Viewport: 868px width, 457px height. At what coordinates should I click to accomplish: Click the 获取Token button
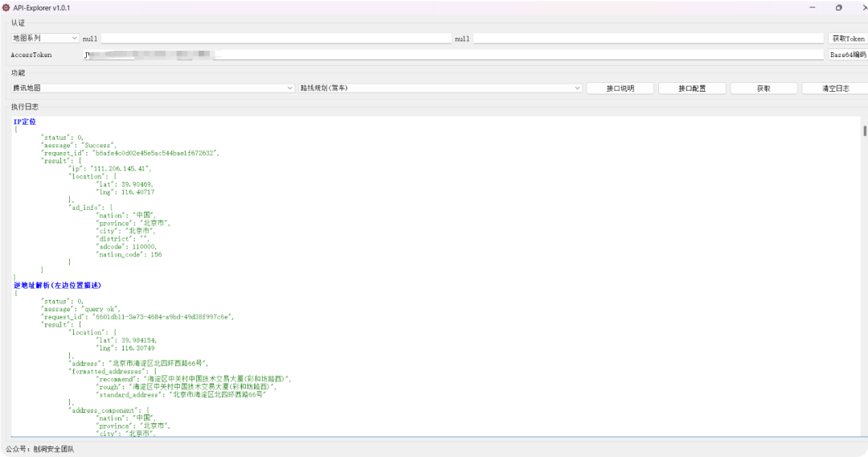click(x=848, y=39)
